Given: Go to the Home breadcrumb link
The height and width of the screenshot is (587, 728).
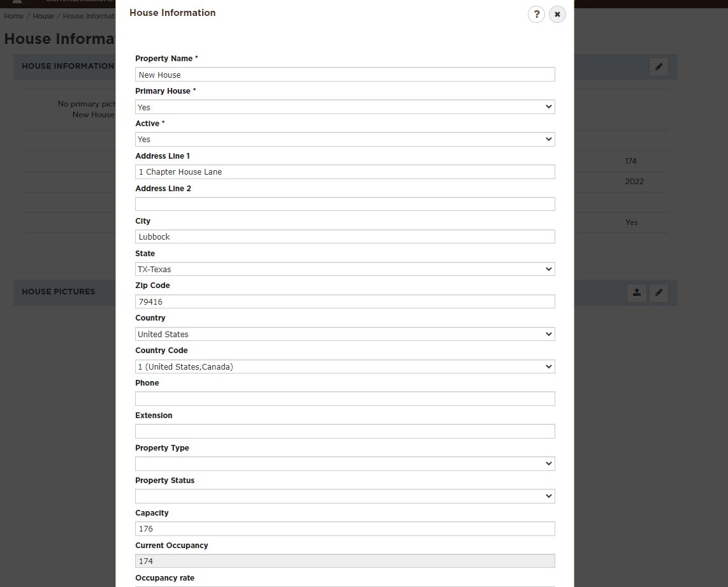Looking at the screenshot, I should click(13, 16).
